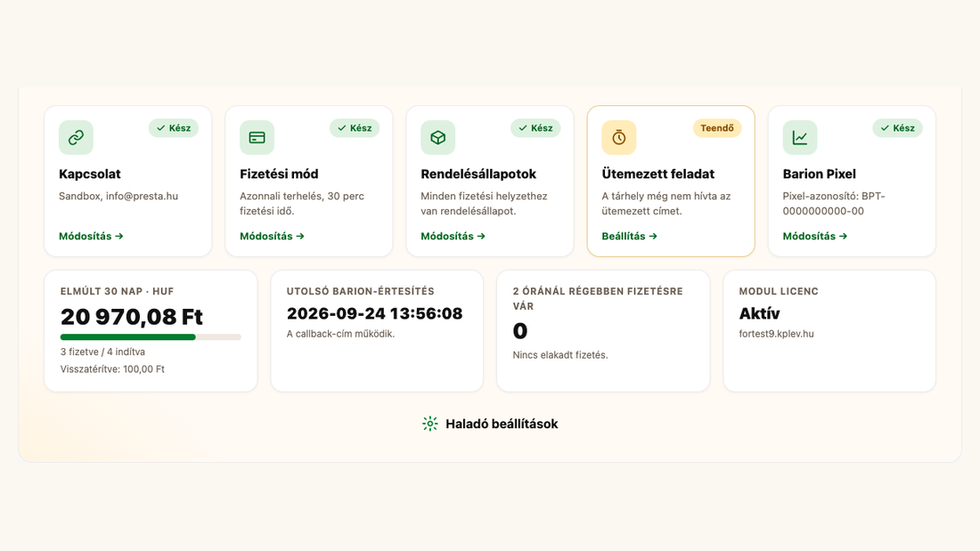Click the ELMÚLT 30 NAP · HUF heading
The height and width of the screenshot is (551, 980).
click(117, 291)
